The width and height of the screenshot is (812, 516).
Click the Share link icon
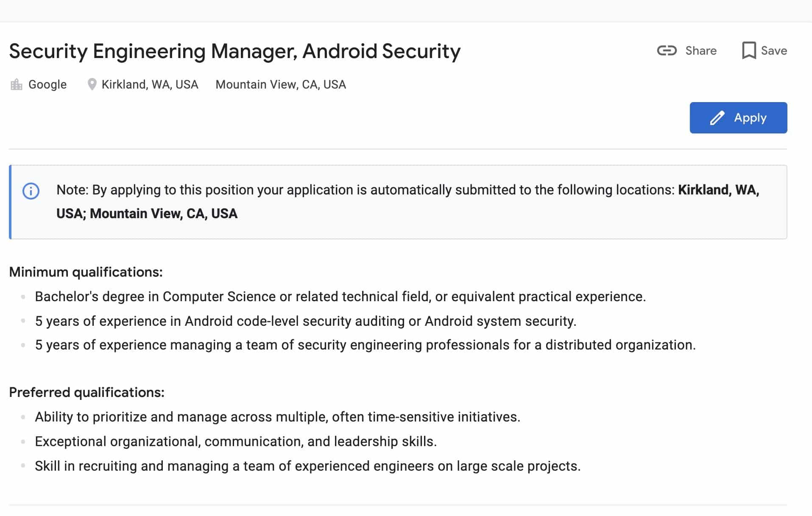(667, 50)
